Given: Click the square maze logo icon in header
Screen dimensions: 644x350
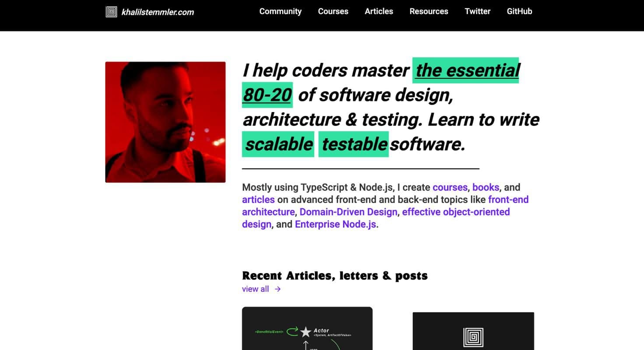Looking at the screenshot, I should [x=112, y=12].
